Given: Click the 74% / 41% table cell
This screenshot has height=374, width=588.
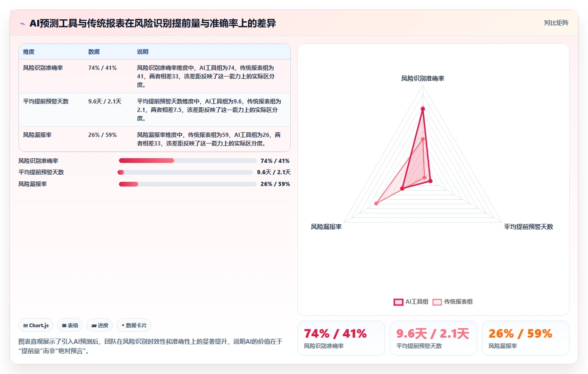Looking at the screenshot, I should click(x=102, y=68).
